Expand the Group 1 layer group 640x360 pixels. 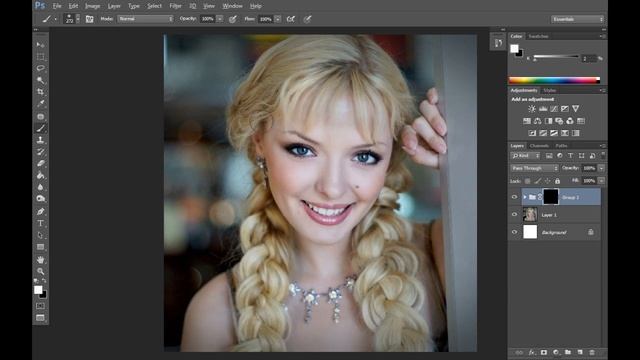pos(525,197)
